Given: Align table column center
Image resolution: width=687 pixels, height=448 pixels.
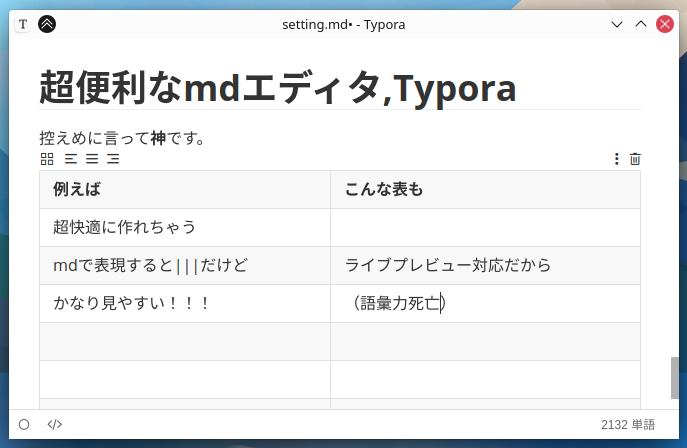Looking at the screenshot, I should [92, 158].
